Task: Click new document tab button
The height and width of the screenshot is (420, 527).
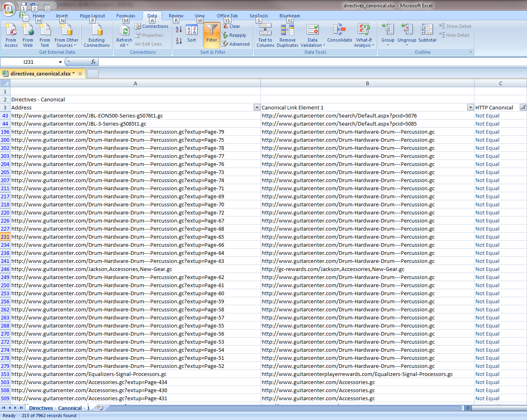Action: click(92, 73)
